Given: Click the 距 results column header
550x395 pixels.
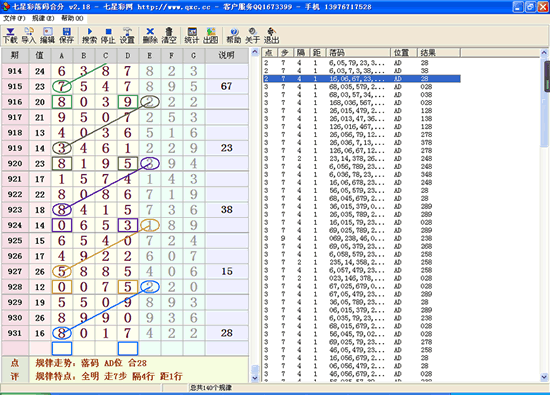Looking at the screenshot, I should click(x=317, y=53).
